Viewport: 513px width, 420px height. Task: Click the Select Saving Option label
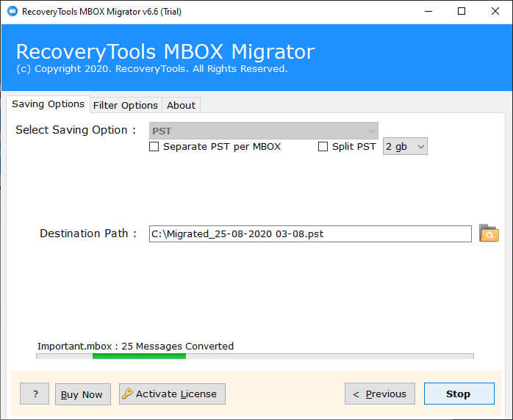pyautogui.click(x=76, y=130)
